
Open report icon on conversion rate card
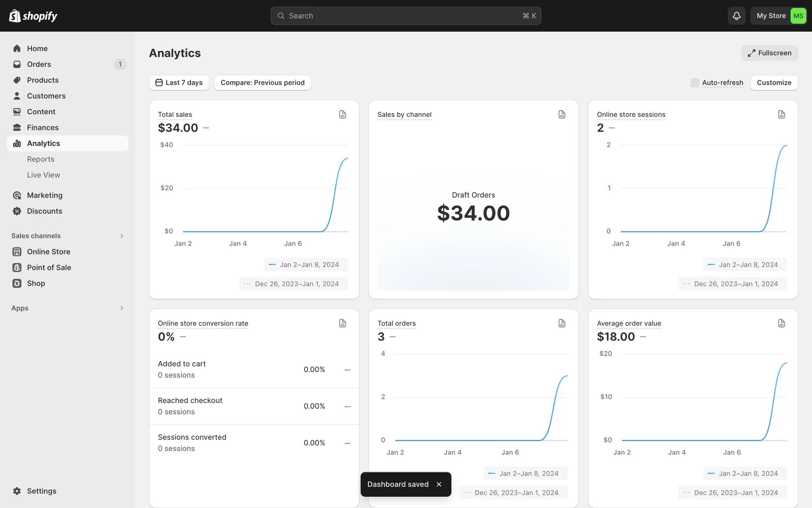[343, 323]
